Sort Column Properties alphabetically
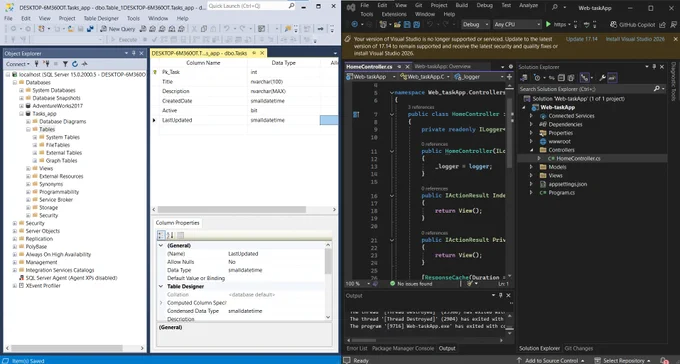Screen dimensions: 680x364 [x=170, y=235]
